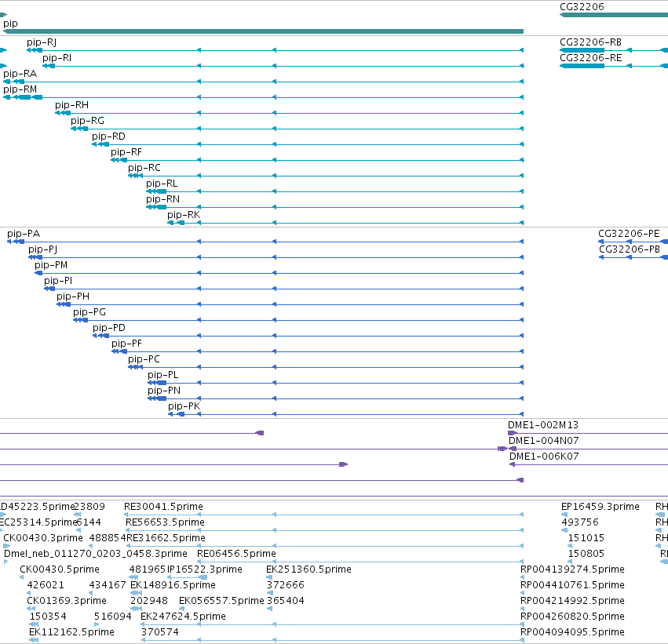The height and width of the screenshot is (644, 668).
Task: Click CK00430.3prime label
Action: (x=43, y=538)
